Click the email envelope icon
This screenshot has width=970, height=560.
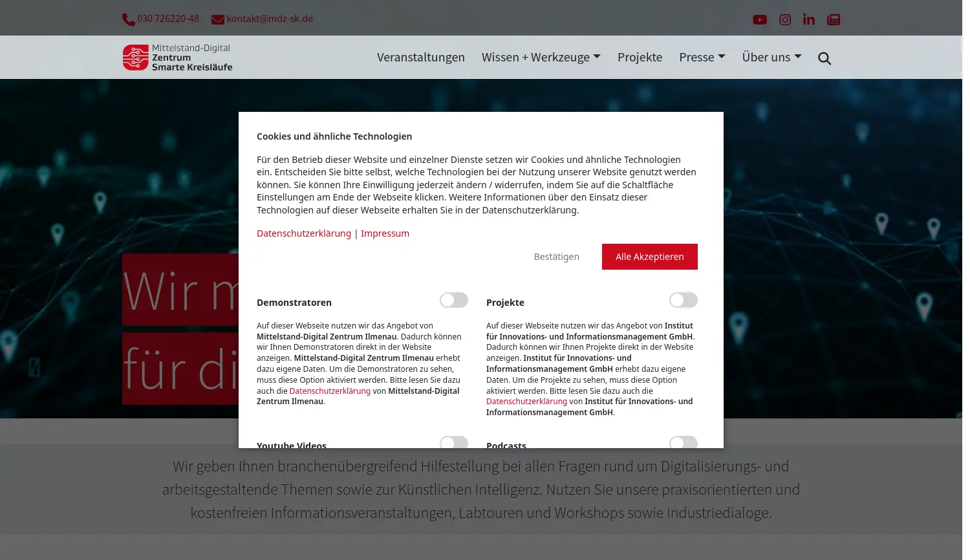(217, 19)
